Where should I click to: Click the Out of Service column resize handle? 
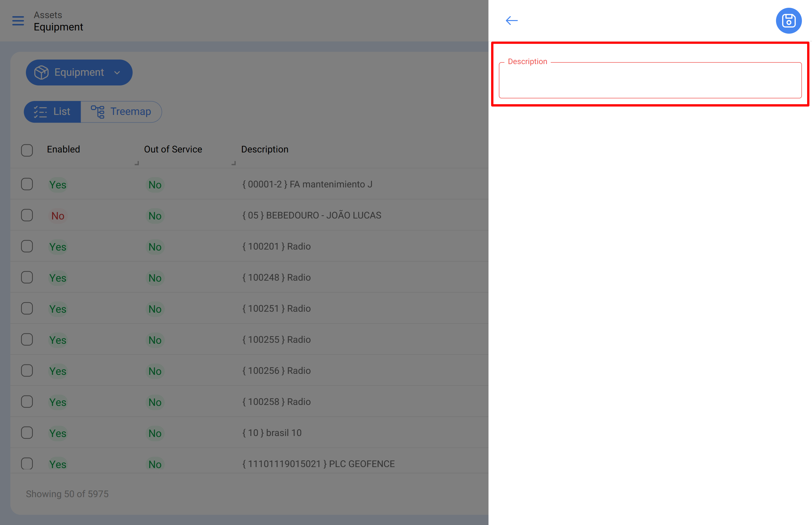pyautogui.click(x=234, y=163)
